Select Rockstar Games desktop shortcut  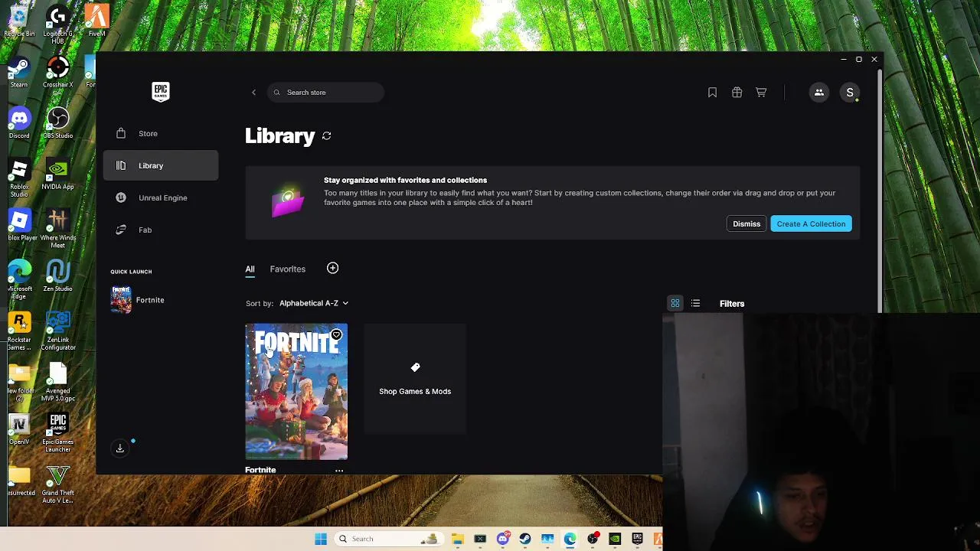point(19,331)
